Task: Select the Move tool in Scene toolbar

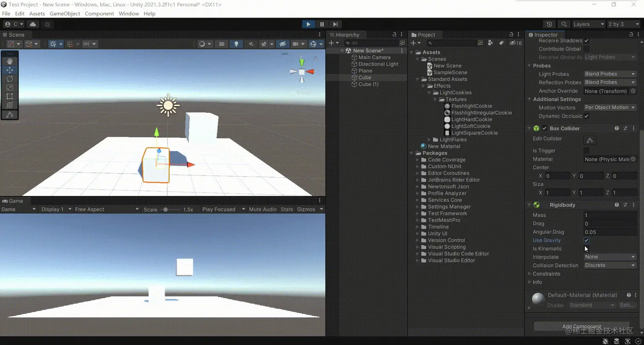Action: (10, 70)
